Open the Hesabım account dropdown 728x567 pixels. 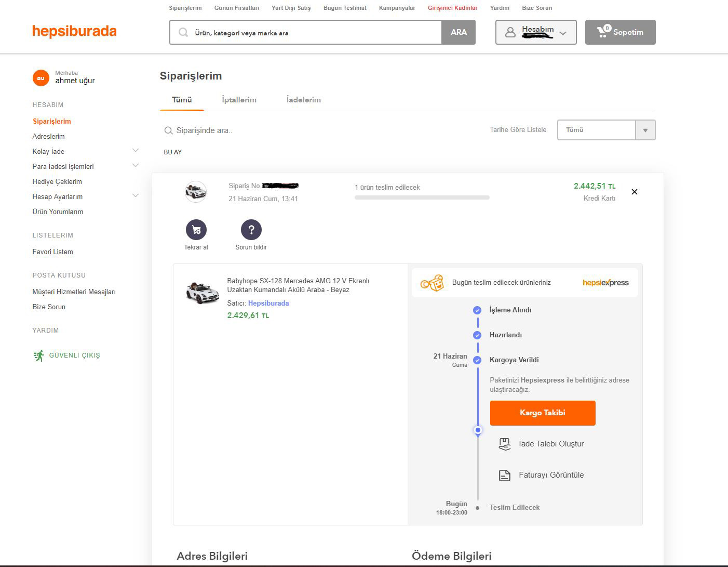coord(536,32)
